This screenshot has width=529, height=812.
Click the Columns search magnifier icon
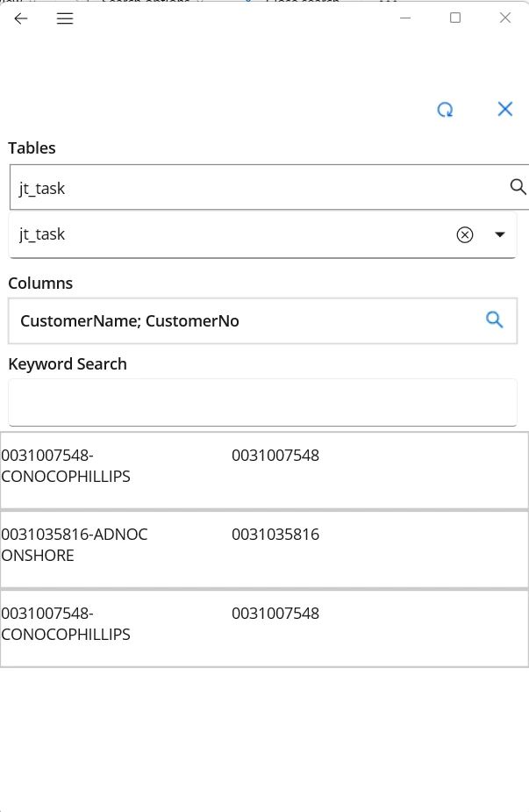click(x=495, y=320)
